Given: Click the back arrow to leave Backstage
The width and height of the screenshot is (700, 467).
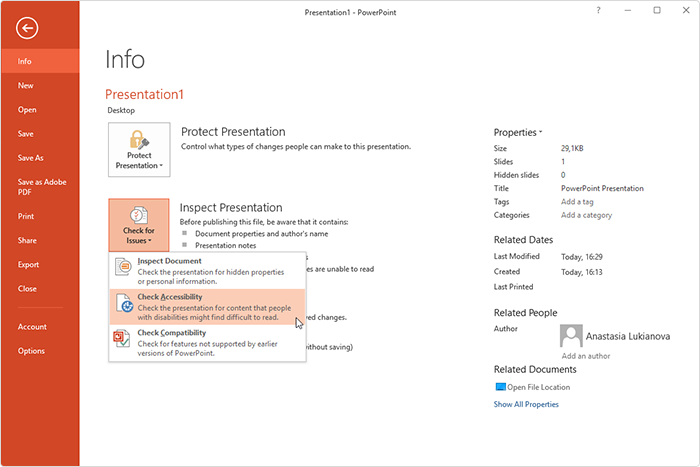Looking at the screenshot, I should click(x=27, y=28).
